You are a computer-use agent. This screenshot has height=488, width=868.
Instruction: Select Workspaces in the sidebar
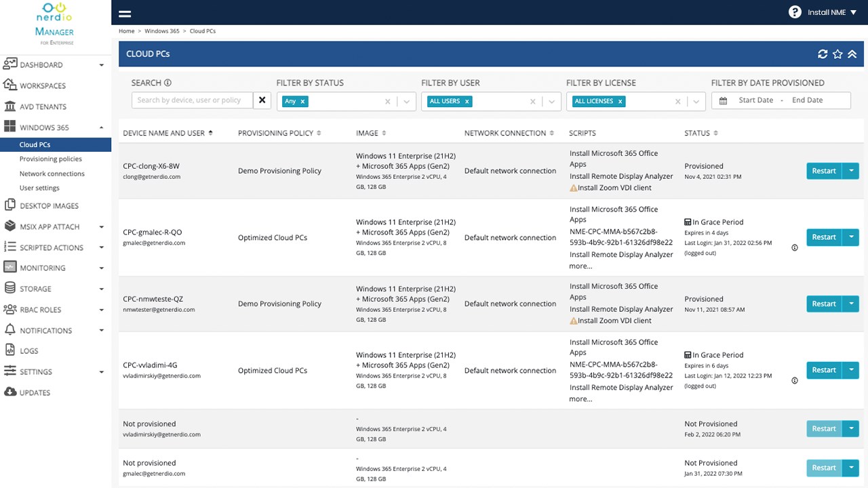point(43,86)
